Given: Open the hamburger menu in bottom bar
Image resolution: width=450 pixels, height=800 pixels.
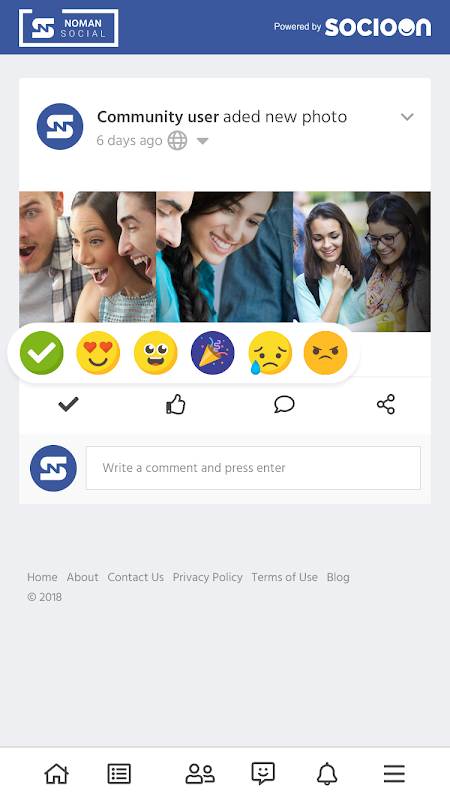Looking at the screenshot, I should 394,774.
